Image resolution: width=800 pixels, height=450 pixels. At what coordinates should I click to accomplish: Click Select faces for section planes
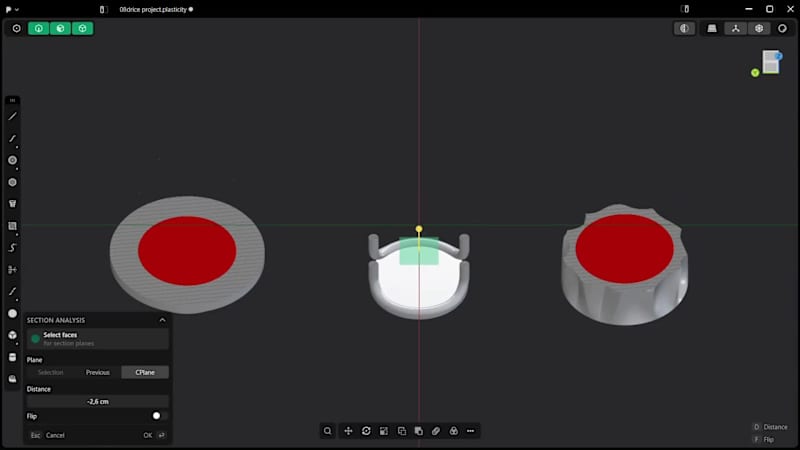coord(97,339)
